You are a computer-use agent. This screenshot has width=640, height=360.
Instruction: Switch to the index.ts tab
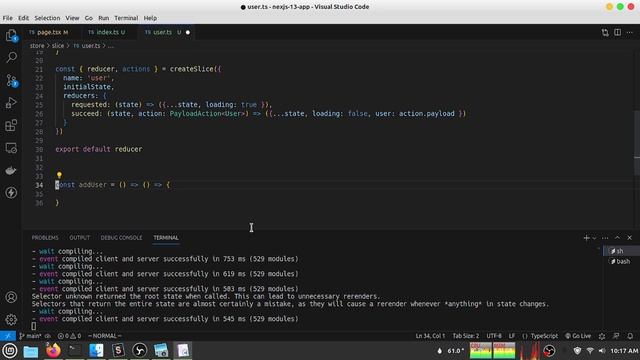[x=108, y=32]
